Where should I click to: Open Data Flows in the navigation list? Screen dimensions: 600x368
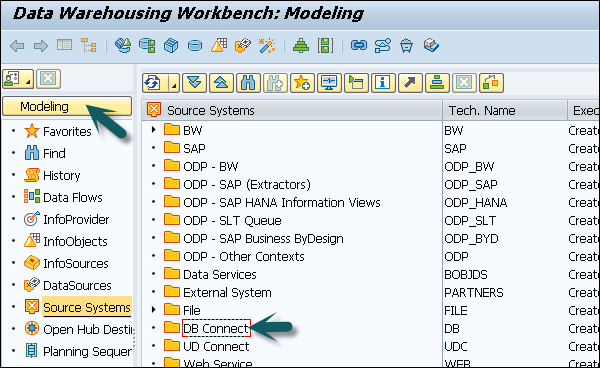click(73, 197)
